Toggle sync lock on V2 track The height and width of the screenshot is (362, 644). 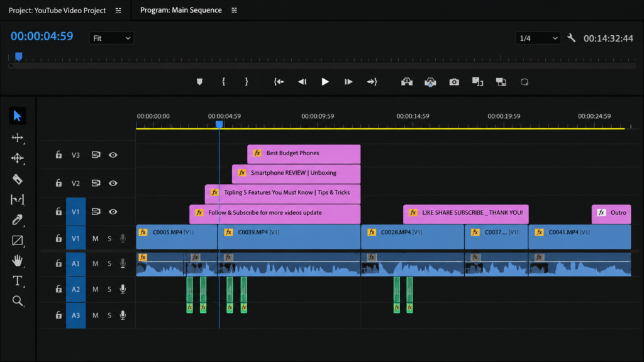point(96,183)
